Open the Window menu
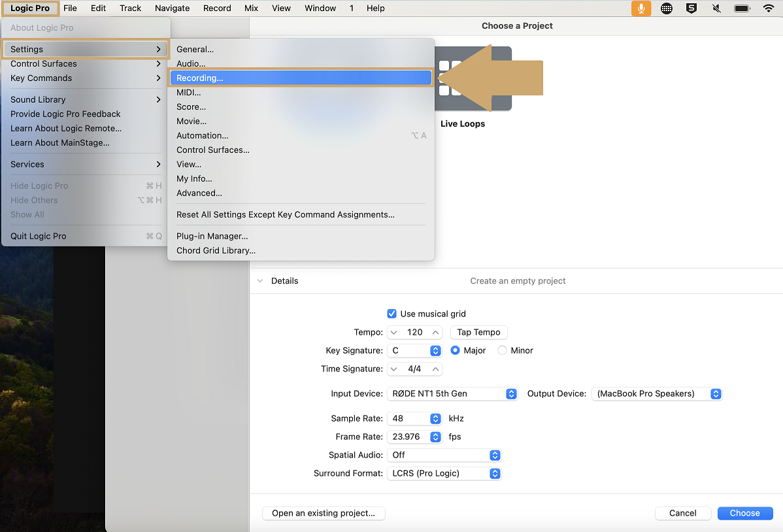The width and height of the screenshot is (783, 532). pos(320,8)
